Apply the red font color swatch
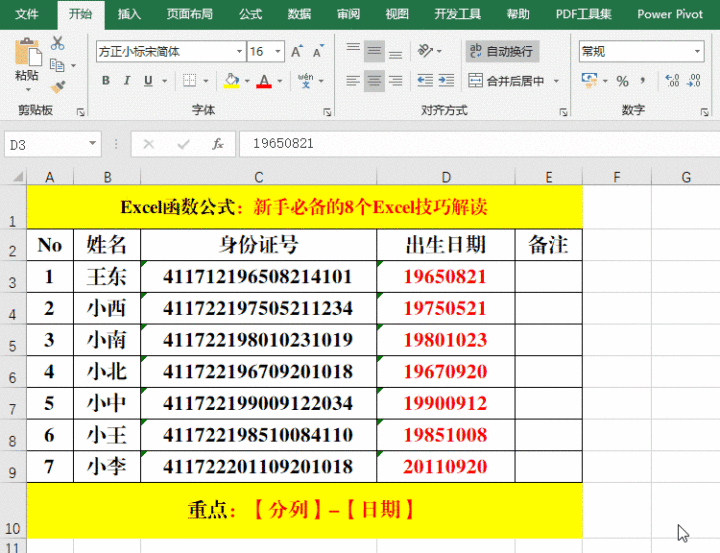The height and width of the screenshot is (553, 720). (x=264, y=81)
